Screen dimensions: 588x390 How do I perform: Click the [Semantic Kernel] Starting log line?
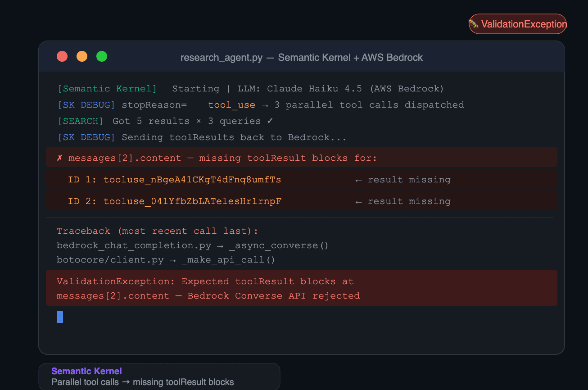(x=251, y=89)
